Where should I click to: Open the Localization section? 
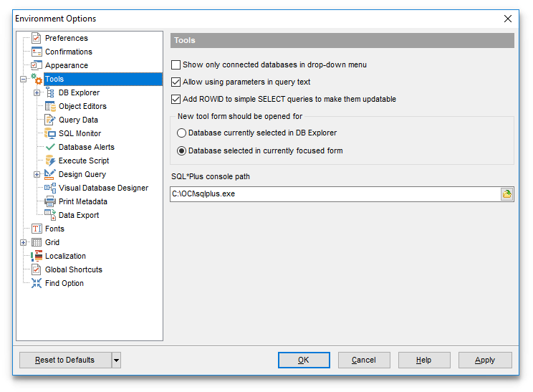coord(65,256)
